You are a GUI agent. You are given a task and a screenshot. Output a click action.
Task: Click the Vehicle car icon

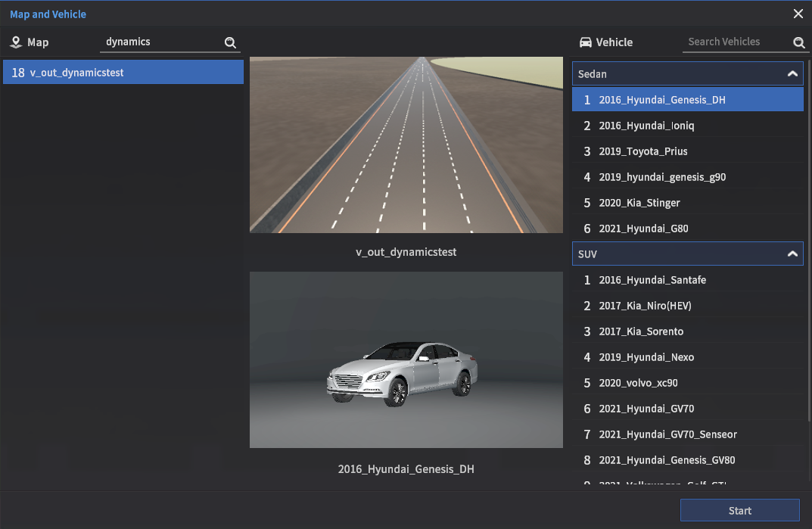click(x=585, y=42)
